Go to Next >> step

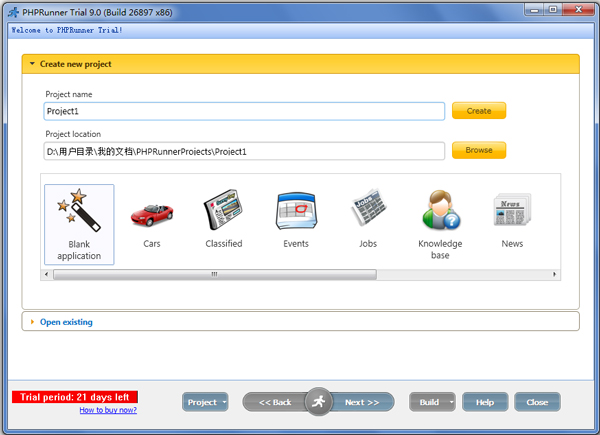tap(362, 402)
